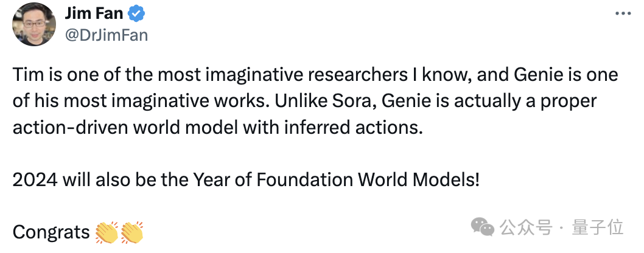Click the word Tim starting the tweet
Viewport: 644px width, 253px height.
click(x=26, y=75)
